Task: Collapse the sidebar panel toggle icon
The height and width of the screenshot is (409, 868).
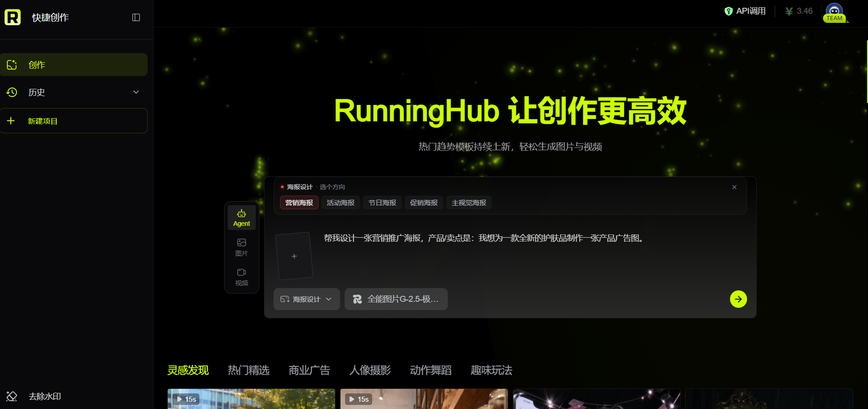Action: 136,17
